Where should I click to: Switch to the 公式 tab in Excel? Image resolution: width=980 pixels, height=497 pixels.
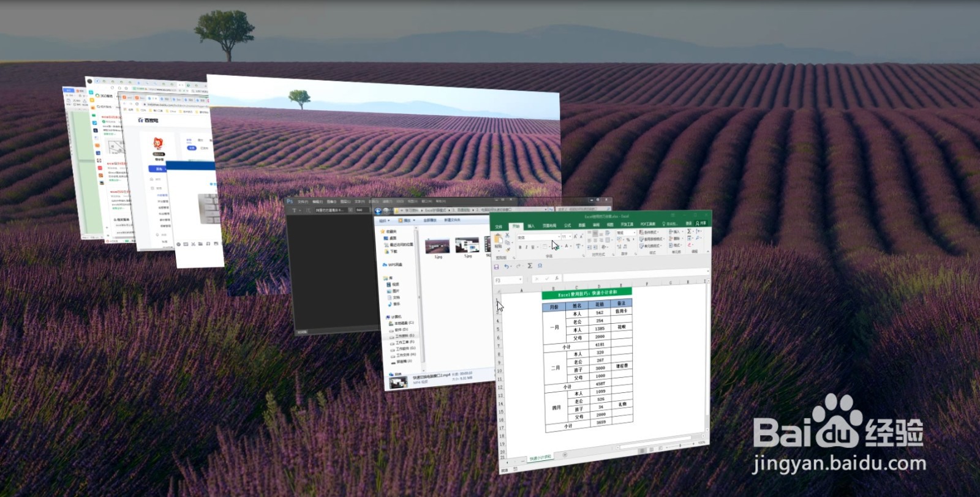(567, 226)
